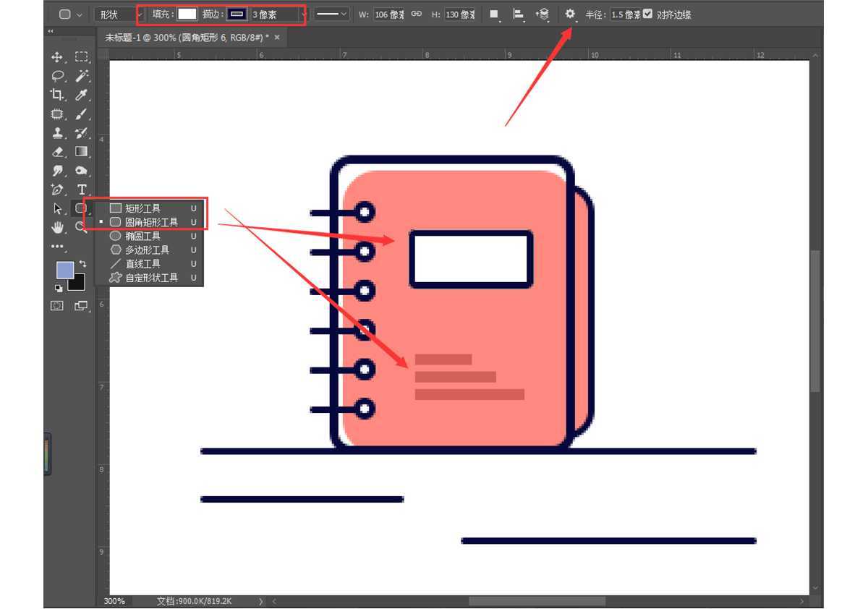Open the stroke line style dropdown

[331, 14]
